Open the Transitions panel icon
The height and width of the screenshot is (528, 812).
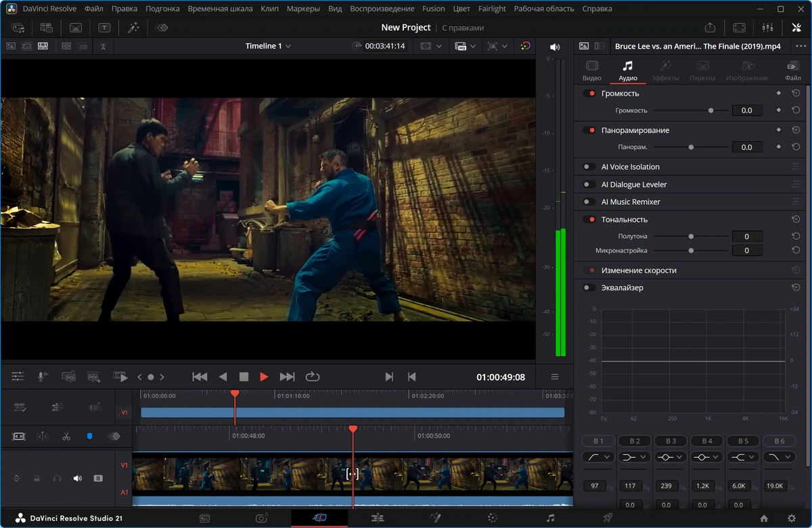click(x=76, y=28)
